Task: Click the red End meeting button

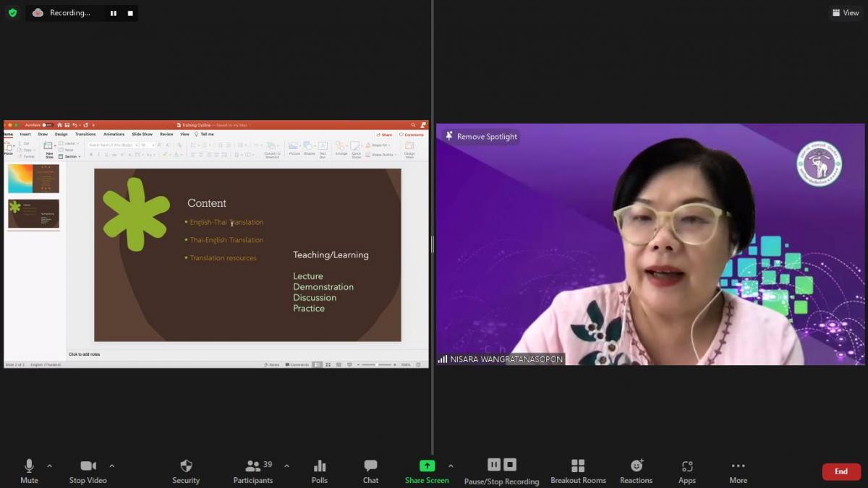Action: pyautogui.click(x=841, y=471)
